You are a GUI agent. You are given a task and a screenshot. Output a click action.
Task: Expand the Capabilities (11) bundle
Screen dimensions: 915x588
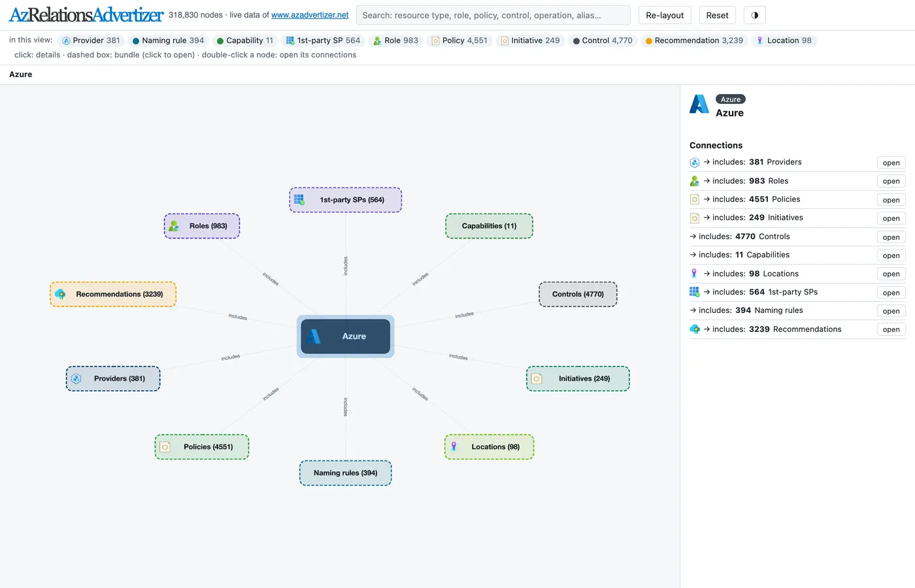click(x=489, y=226)
